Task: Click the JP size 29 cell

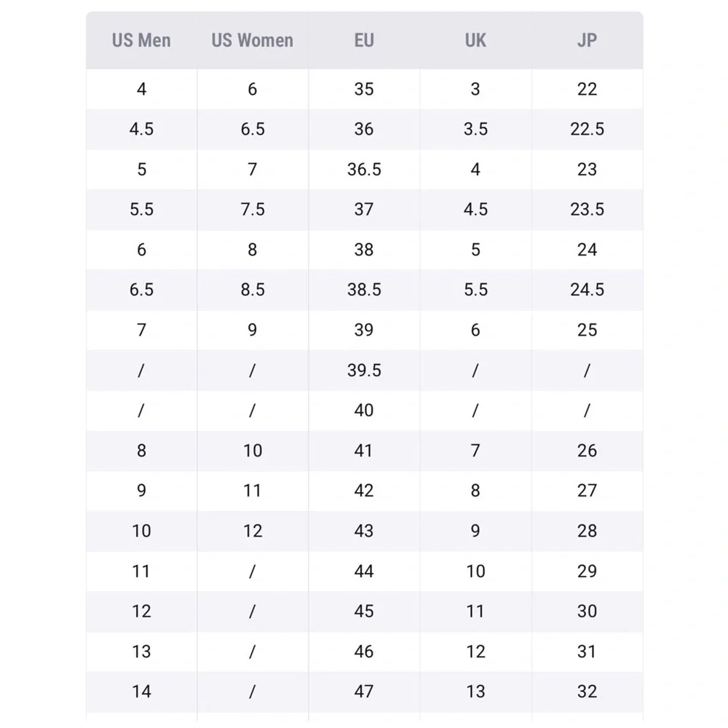Action: click(587, 571)
